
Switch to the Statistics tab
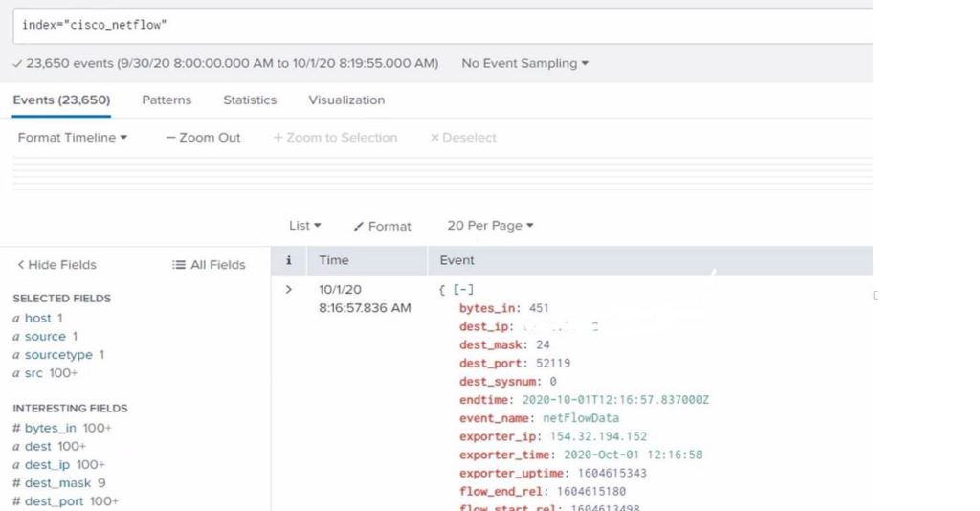(x=250, y=100)
